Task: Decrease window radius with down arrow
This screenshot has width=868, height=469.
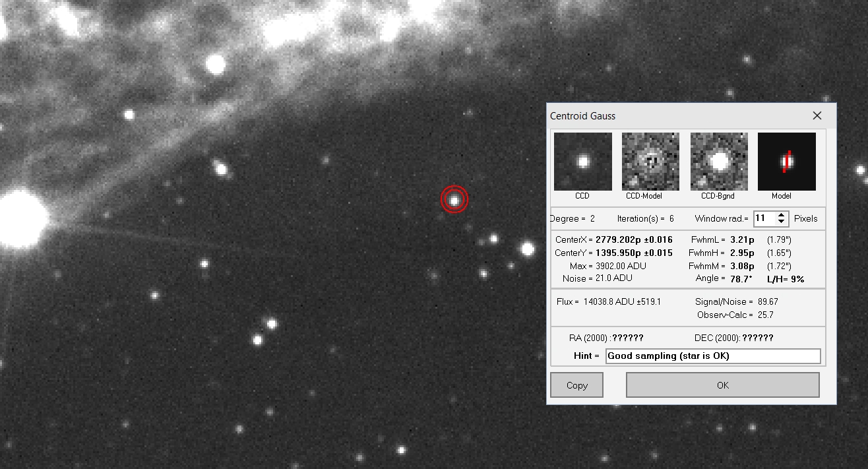Action: 781,222
